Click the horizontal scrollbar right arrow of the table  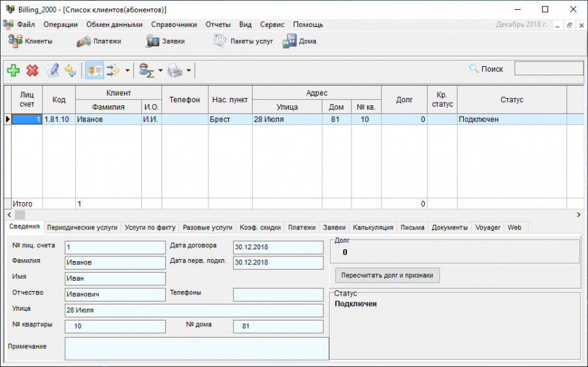pyautogui.click(x=578, y=215)
